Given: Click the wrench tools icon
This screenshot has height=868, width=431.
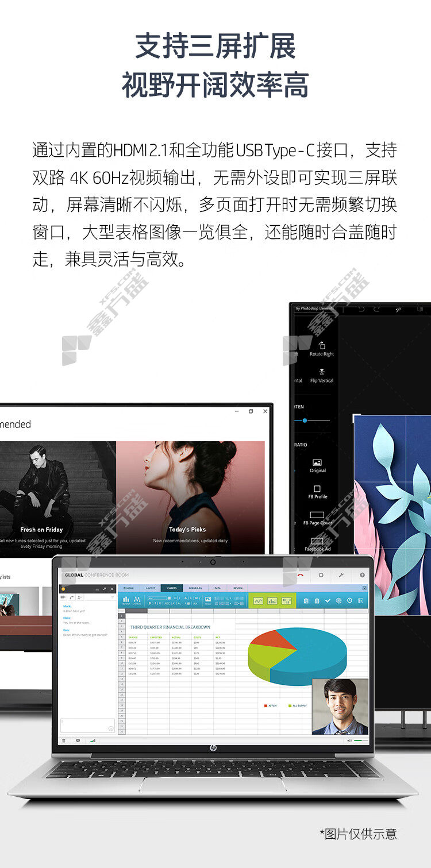Looking at the screenshot, I should click(x=341, y=574).
